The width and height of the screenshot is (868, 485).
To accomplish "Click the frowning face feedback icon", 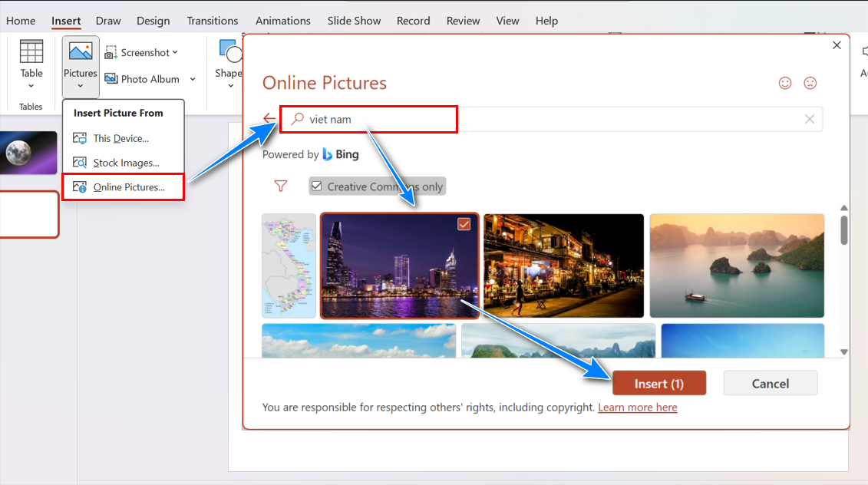I will tap(810, 83).
